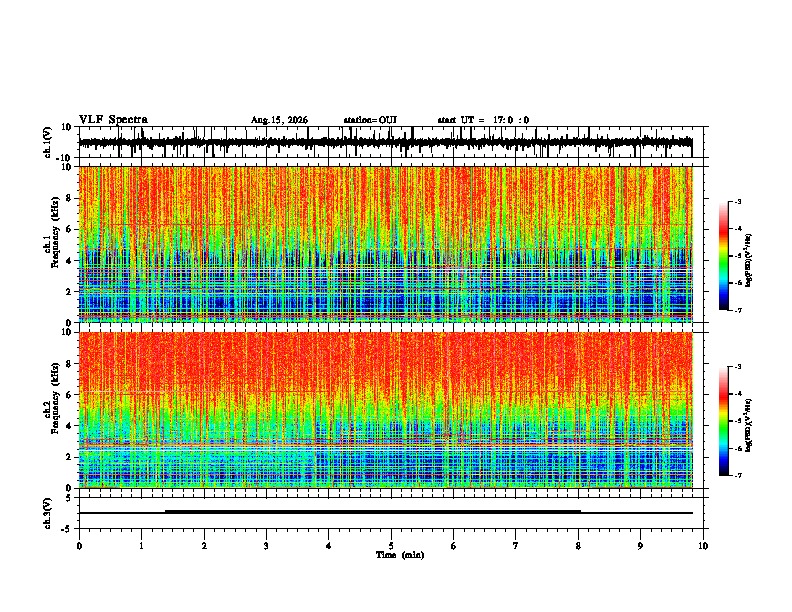Image resolution: width=792 pixels, height=612 pixels.
Task: Click time-axis tick label "1"
Action: [141, 546]
